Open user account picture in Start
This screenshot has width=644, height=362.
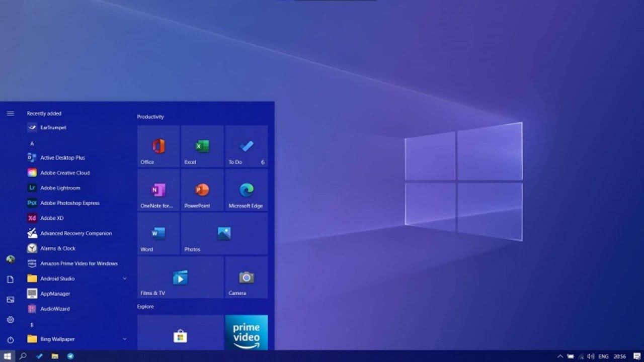(x=10, y=259)
